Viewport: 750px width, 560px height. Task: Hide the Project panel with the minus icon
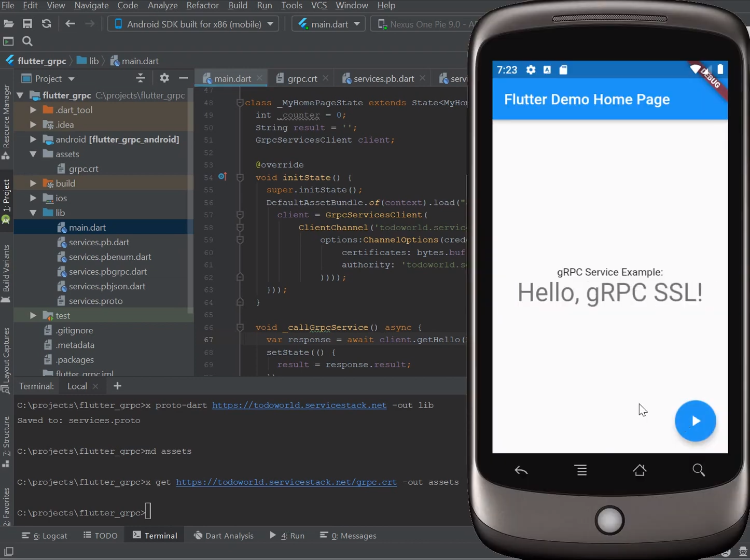click(x=183, y=78)
